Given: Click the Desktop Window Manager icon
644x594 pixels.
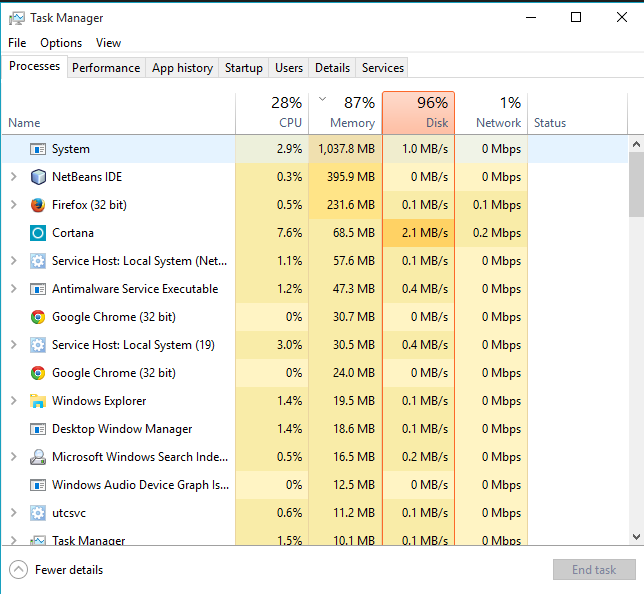Looking at the screenshot, I should click(38, 429).
